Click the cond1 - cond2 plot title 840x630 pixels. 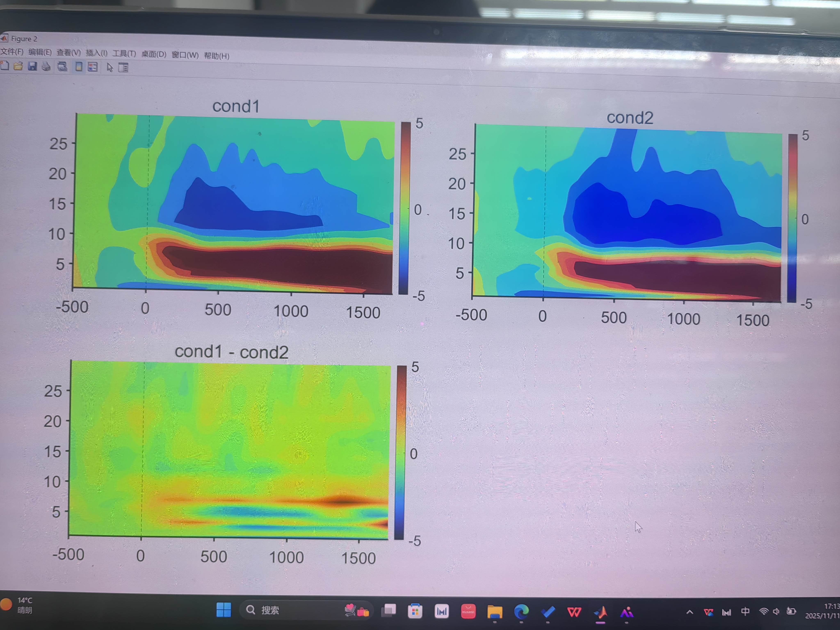click(231, 352)
